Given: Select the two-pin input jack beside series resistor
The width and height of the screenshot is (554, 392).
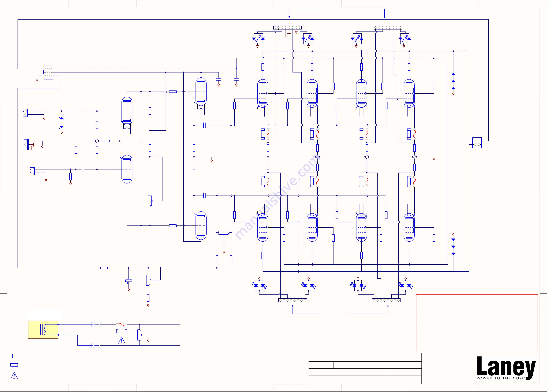Looking at the screenshot, I should pyautogui.click(x=25, y=113).
